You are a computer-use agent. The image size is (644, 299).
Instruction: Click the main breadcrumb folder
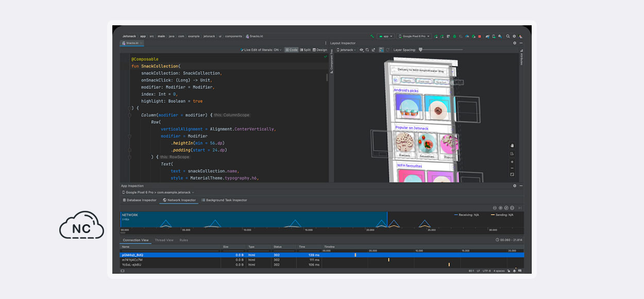(162, 36)
